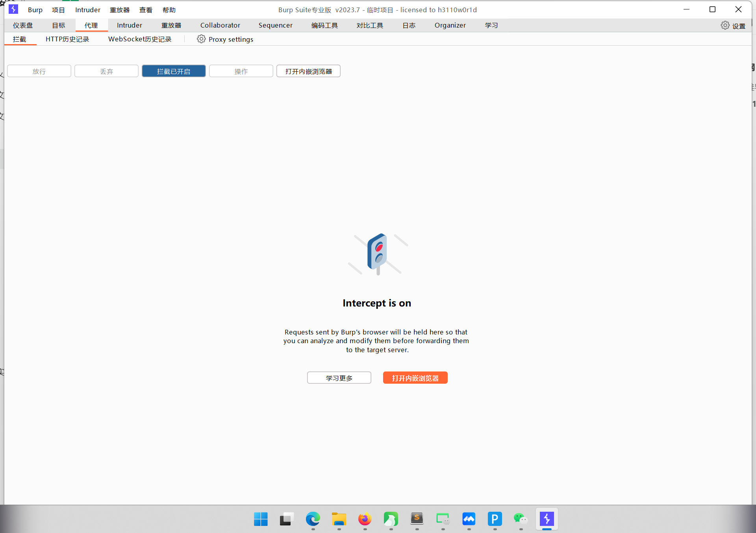Switch to the Collaborator tab
The width and height of the screenshot is (756, 533).
coord(220,25)
